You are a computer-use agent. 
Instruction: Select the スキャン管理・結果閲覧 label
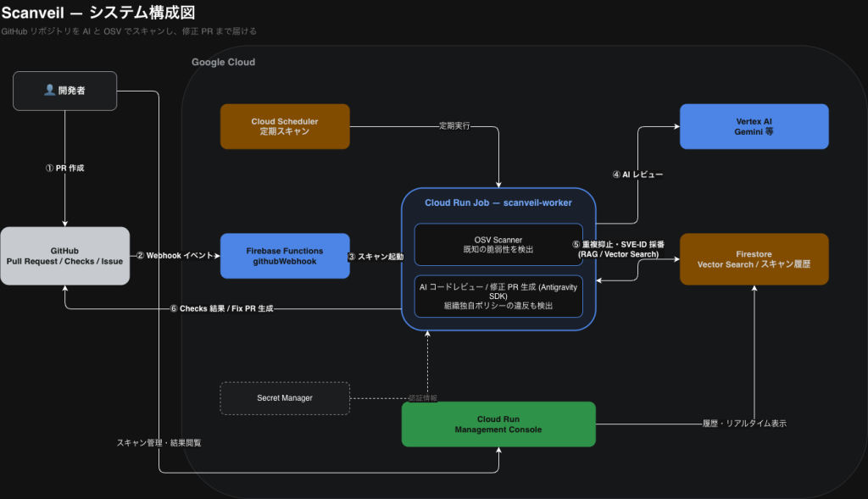(x=159, y=443)
